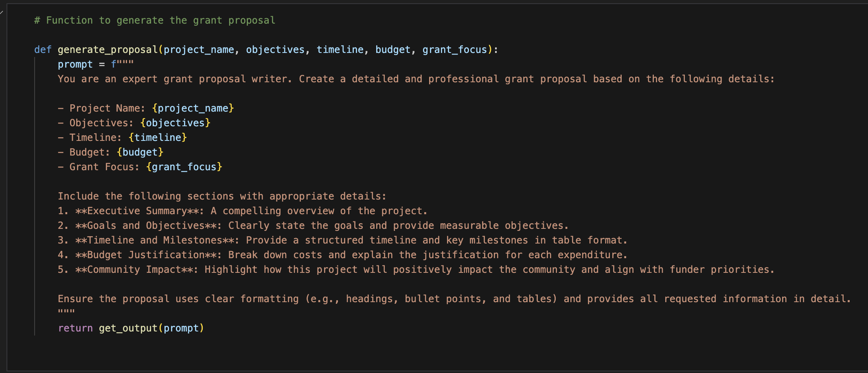The image size is (868, 373).
Task: Click the prompt variable assignment
Action: (x=75, y=64)
